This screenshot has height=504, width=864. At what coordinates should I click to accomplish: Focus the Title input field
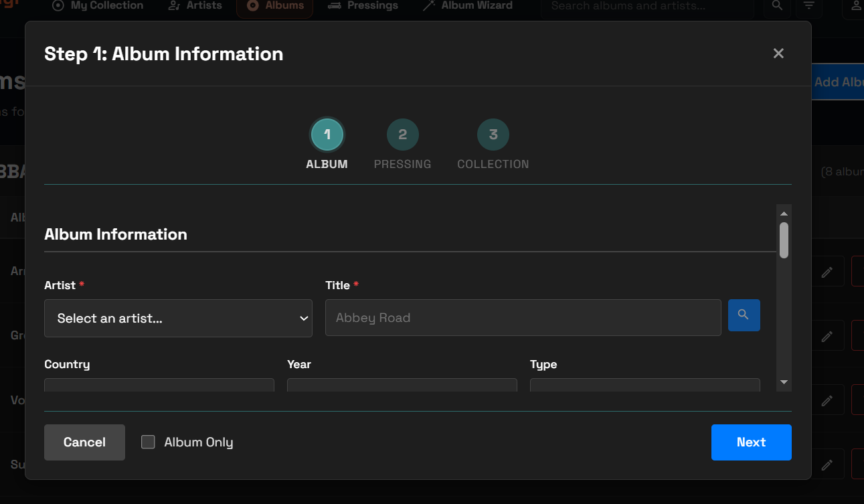pos(523,318)
